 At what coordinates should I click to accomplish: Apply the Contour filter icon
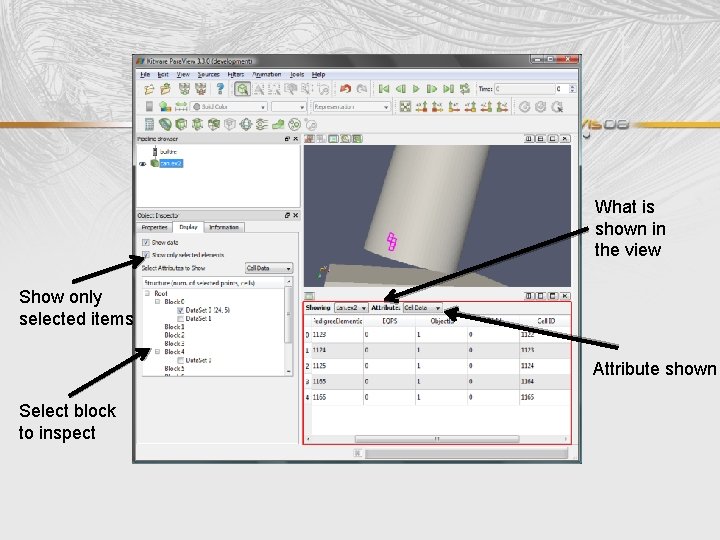[165, 124]
